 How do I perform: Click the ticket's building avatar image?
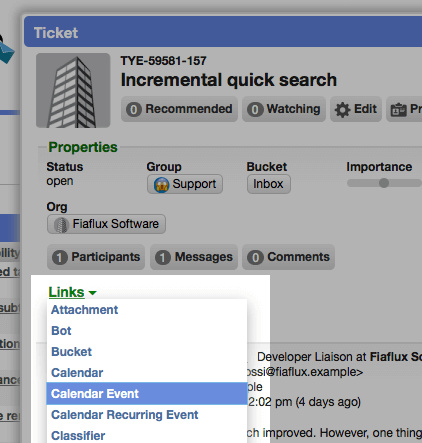[73, 90]
